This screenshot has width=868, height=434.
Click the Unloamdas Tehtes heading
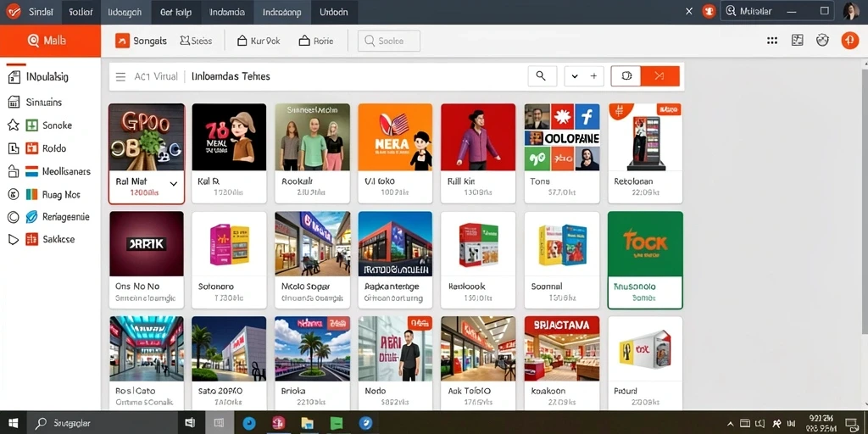click(x=231, y=77)
